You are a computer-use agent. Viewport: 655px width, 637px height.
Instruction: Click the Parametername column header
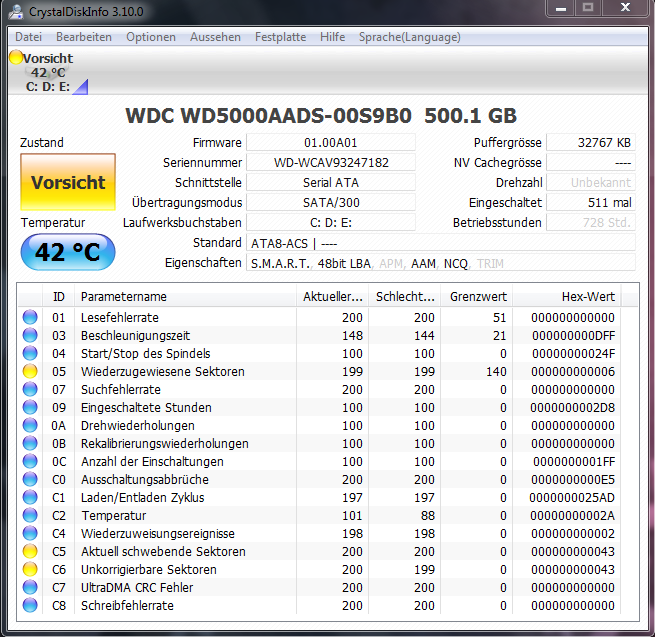coord(185,297)
